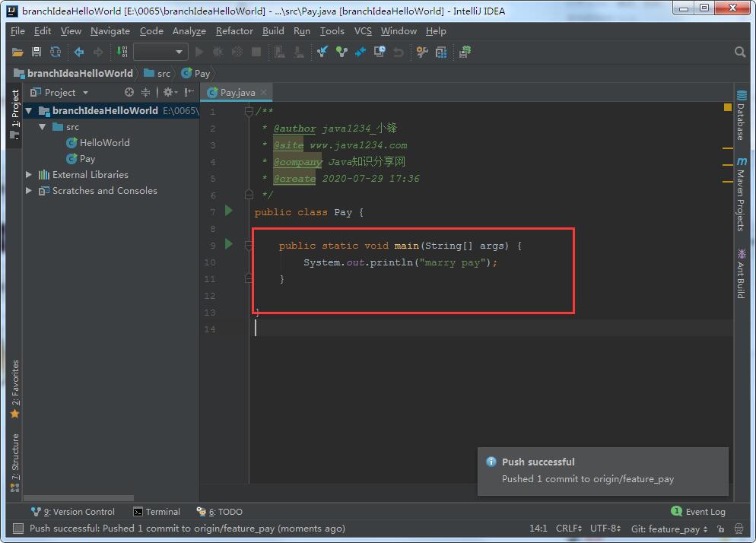The height and width of the screenshot is (543, 756).
Task: Toggle the 1: Project side tool window
Action: 15,113
